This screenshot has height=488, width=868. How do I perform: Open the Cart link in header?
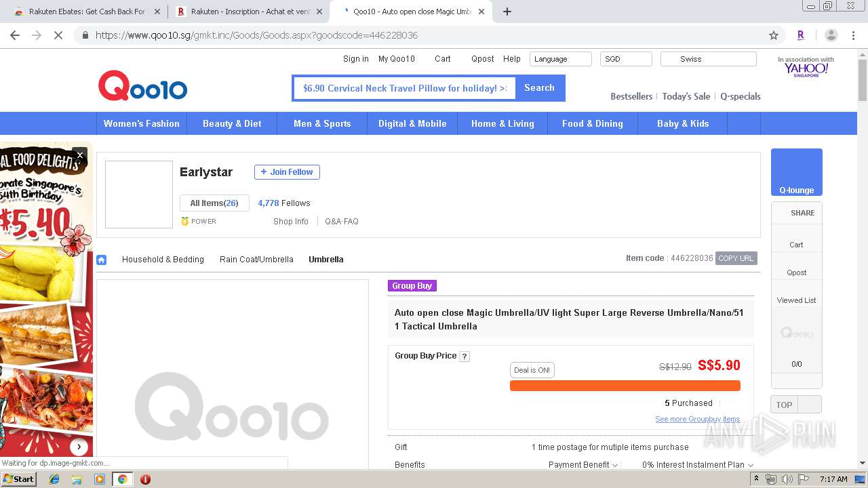443,59
